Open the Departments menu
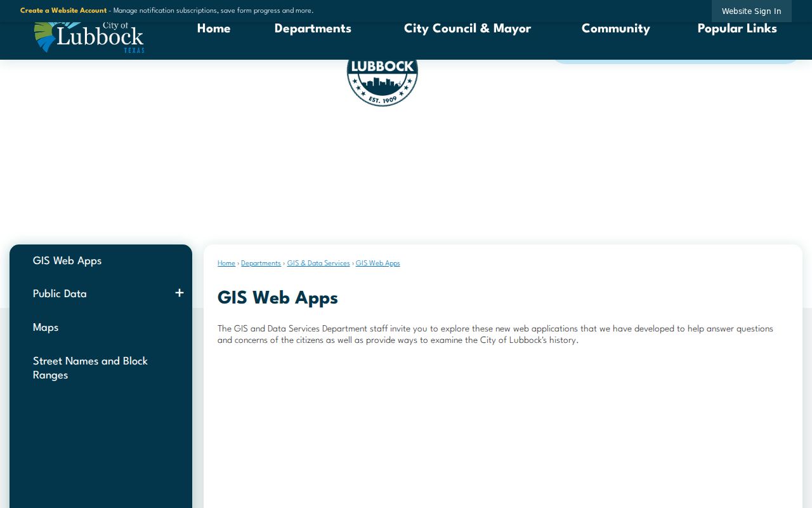 pyautogui.click(x=313, y=29)
